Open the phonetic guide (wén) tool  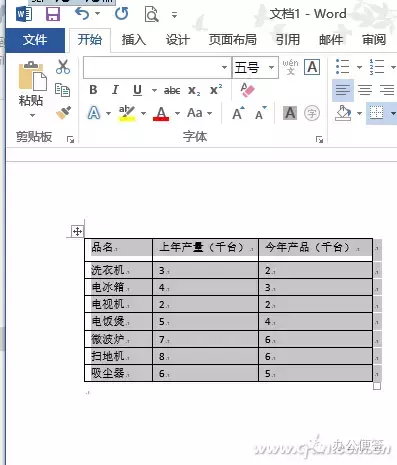(290, 67)
